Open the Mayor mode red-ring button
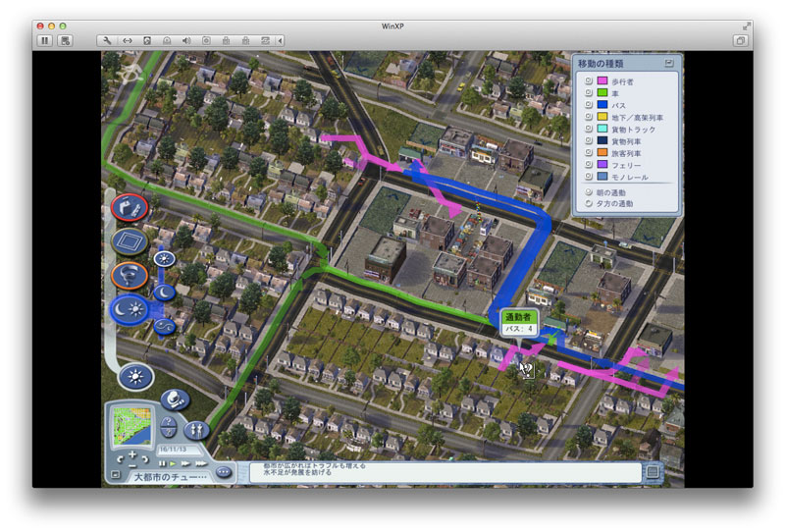Image resolution: width=785 pixels, height=532 pixels. click(x=130, y=207)
